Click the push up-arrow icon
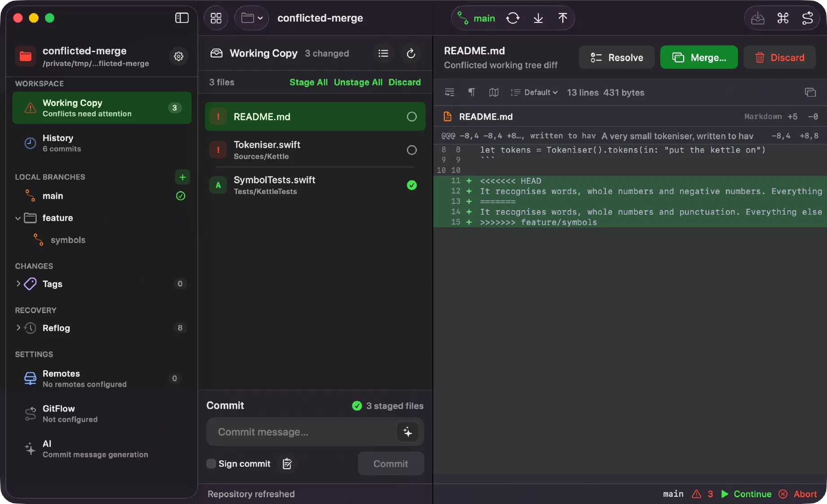The width and height of the screenshot is (827, 504). (563, 18)
